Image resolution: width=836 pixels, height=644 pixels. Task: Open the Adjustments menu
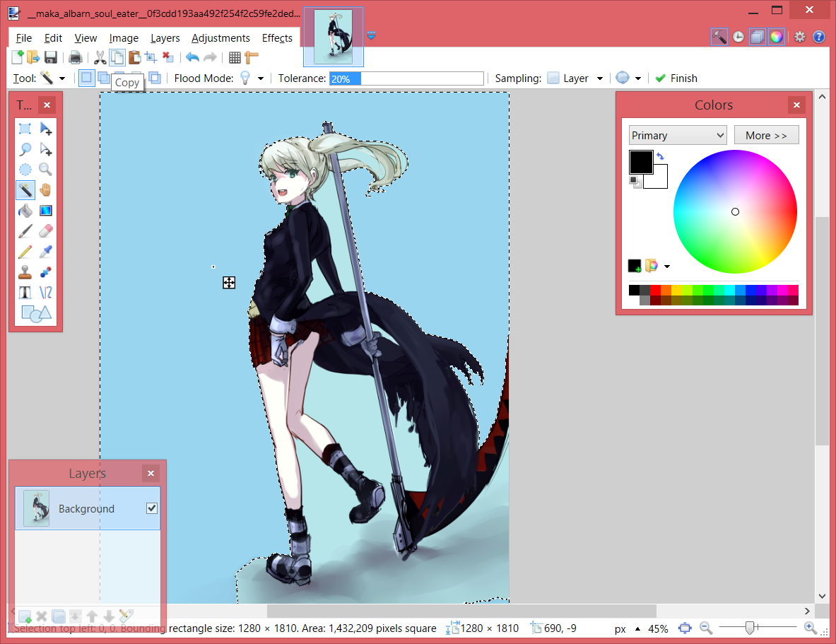click(x=220, y=38)
